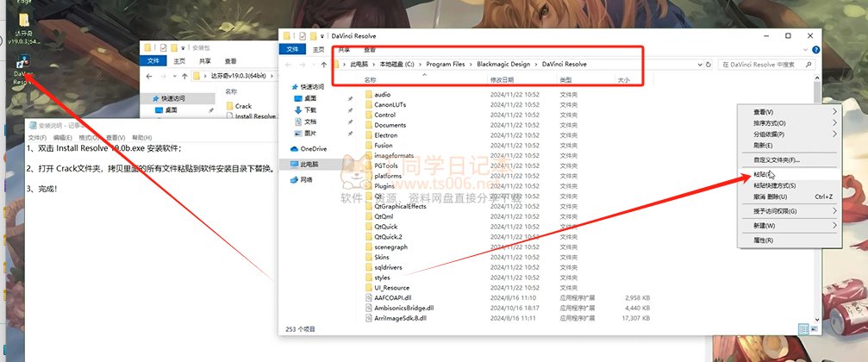Click the ArriImageSdk.8.dll file icon
Viewport: 868px width, 362px height.
pyautogui.click(x=370, y=318)
